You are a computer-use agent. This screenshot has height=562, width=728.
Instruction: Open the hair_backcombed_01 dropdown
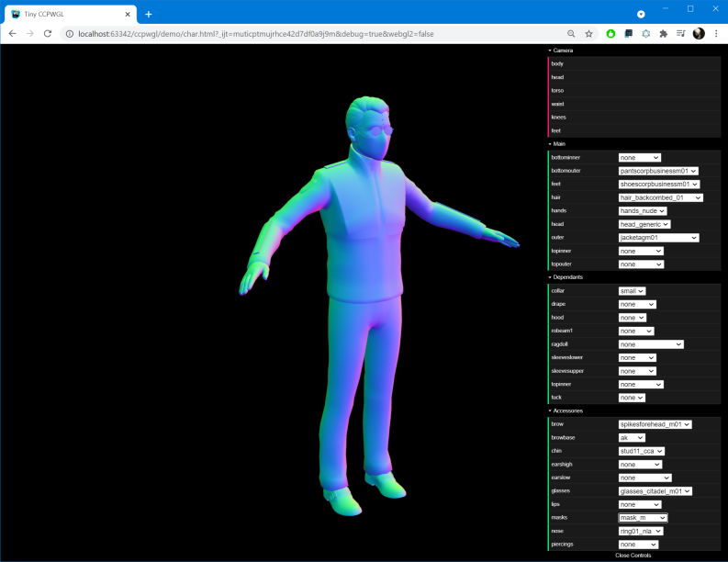pos(661,197)
